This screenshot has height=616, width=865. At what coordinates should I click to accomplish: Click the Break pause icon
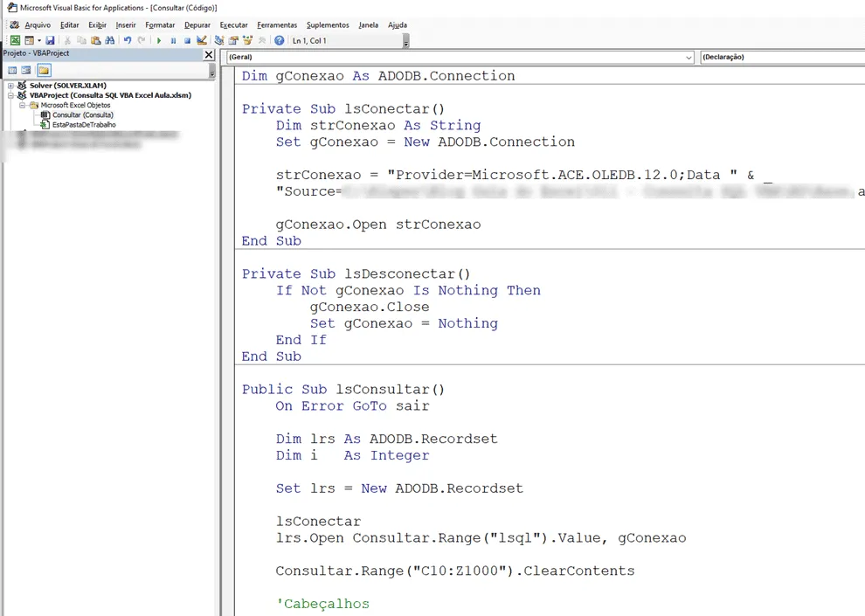(x=173, y=40)
